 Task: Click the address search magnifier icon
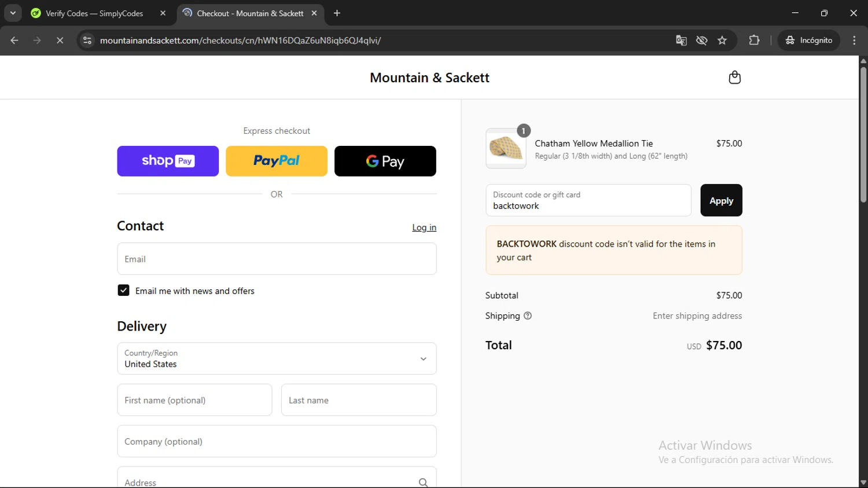(x=423, y=482)
